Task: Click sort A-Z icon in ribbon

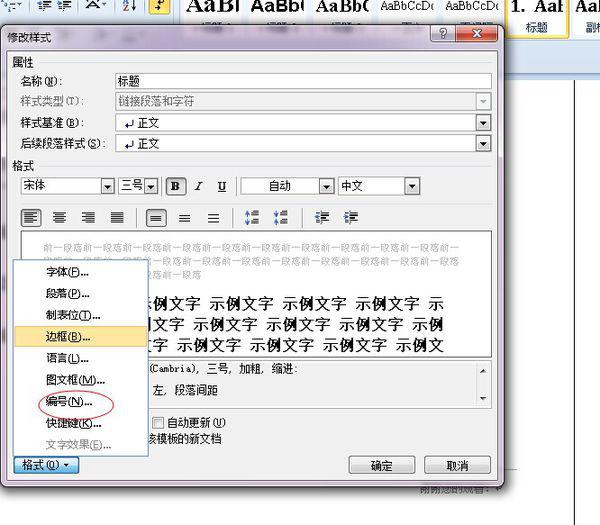Action: [128, 7]
